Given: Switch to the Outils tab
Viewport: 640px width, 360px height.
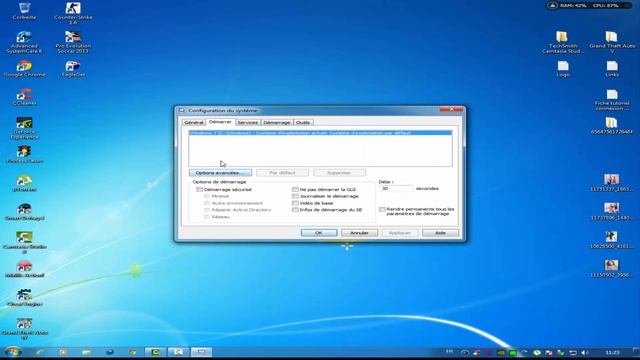Looking at the screenshot, I should (303, 122).
